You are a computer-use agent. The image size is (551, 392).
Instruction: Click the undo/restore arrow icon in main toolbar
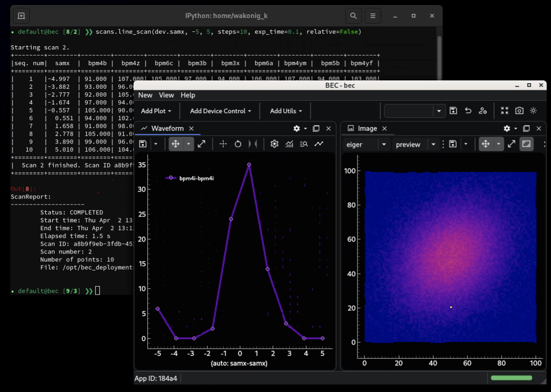(x=468, y=111)
